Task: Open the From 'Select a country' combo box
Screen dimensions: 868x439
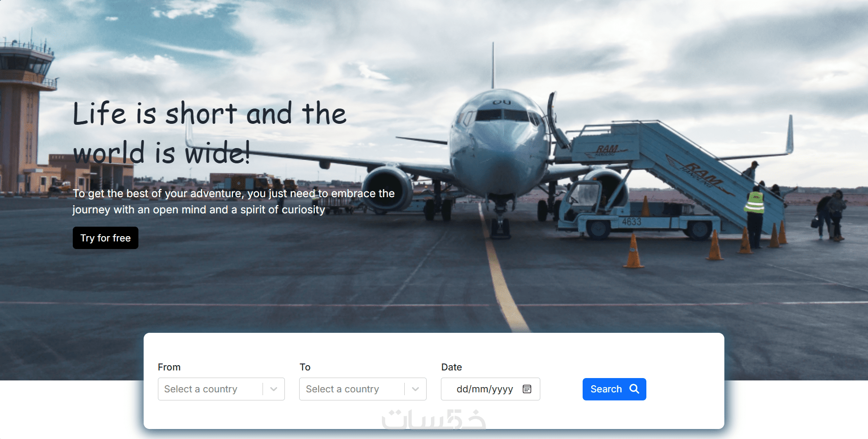Action: point(221,389)
